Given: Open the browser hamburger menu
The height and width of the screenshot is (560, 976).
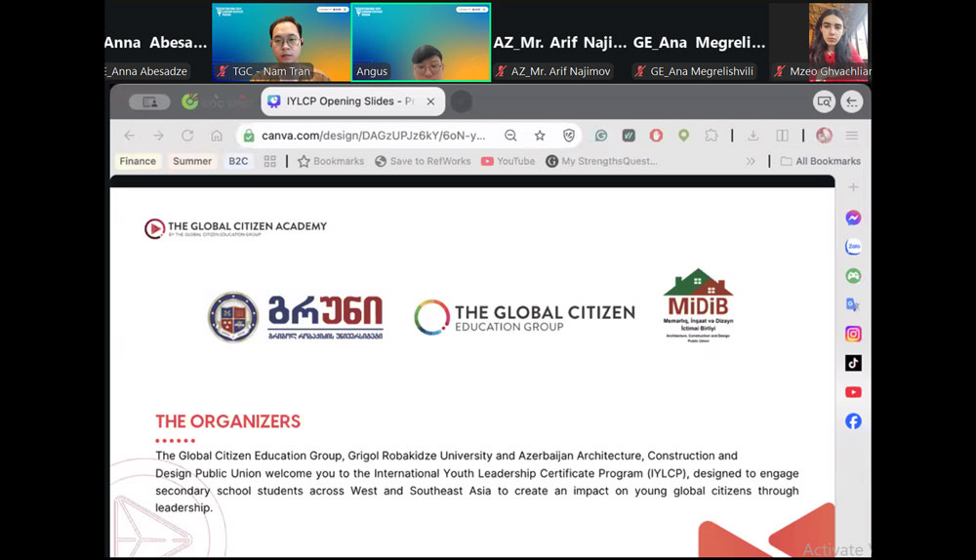Looking at the screenshot, I should point(852,136).
